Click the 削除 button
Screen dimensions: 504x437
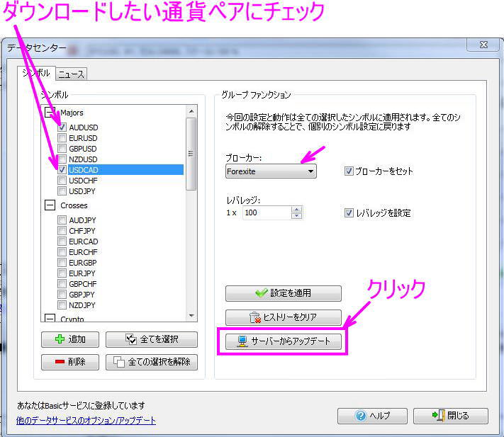pyautogui.click(x=70, y=362)
